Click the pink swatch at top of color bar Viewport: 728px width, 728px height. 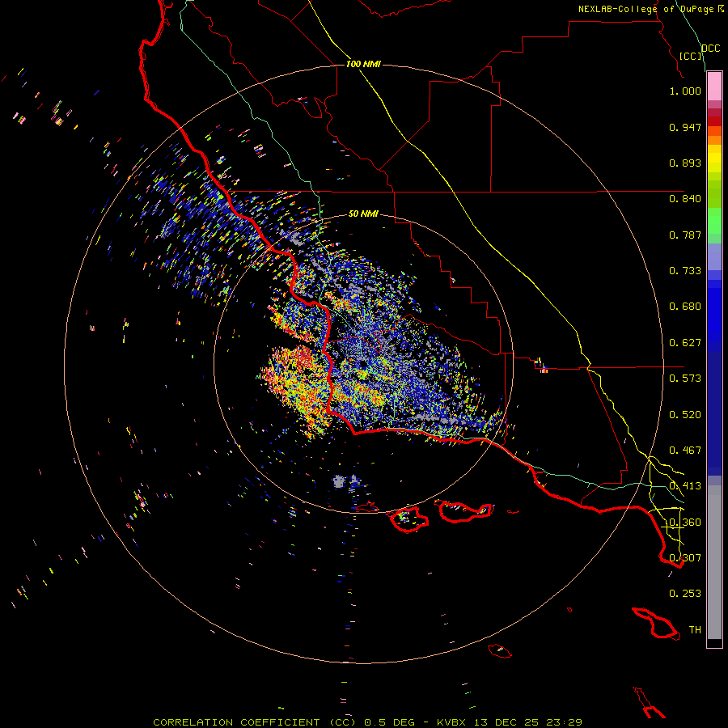click(714, 87)
